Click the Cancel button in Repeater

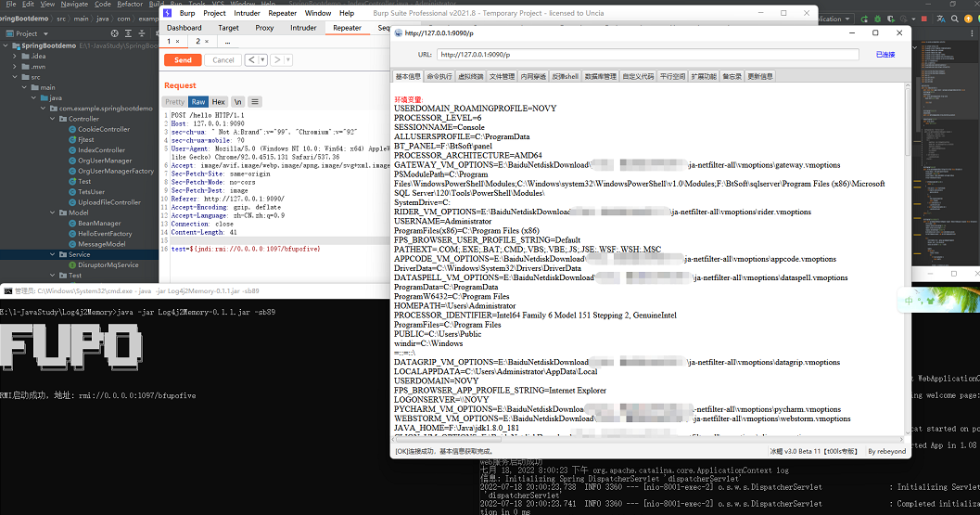coord(223,60)
